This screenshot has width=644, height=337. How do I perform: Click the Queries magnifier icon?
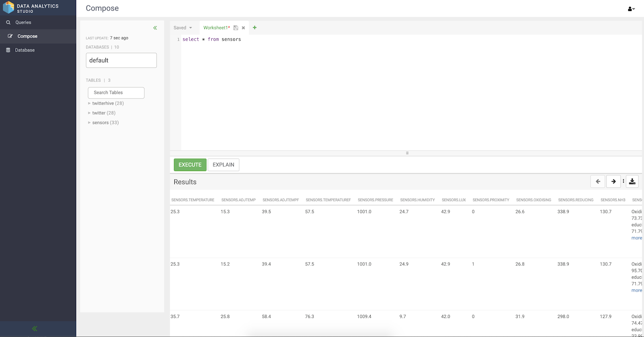point(8,23)
